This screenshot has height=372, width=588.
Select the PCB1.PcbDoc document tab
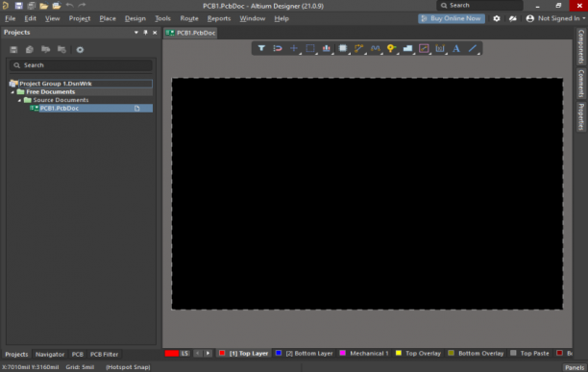coord(191,33)
